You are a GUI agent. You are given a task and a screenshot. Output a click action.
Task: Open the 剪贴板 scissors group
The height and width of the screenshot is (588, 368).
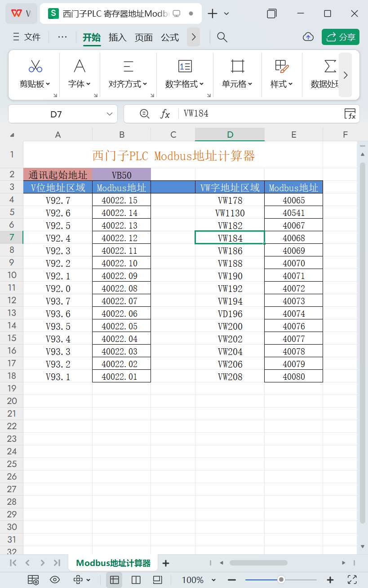(x=35, y=66)
